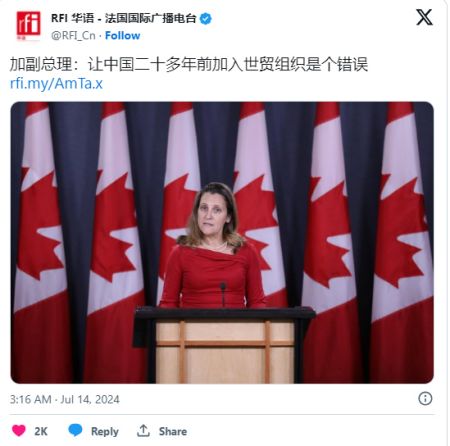The image size is (450, 446).
Task: Click the blue verified badge
Action: [205, 19]
